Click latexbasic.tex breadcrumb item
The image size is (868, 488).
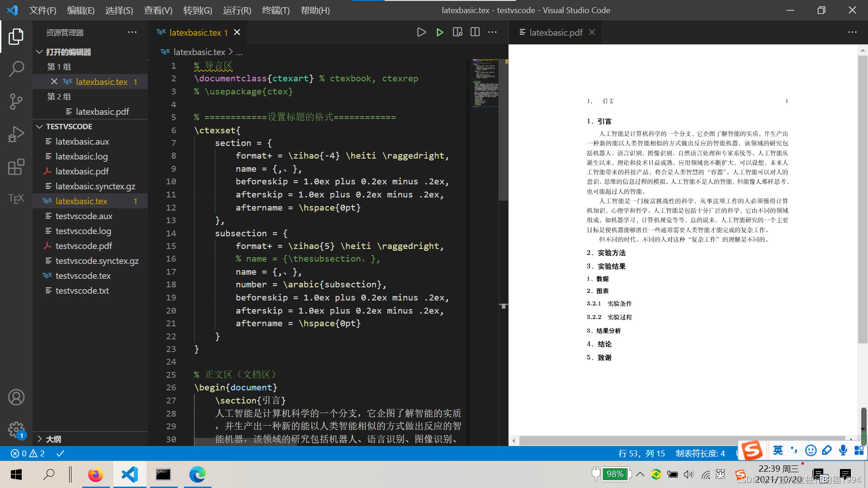[x=199, y=52]
